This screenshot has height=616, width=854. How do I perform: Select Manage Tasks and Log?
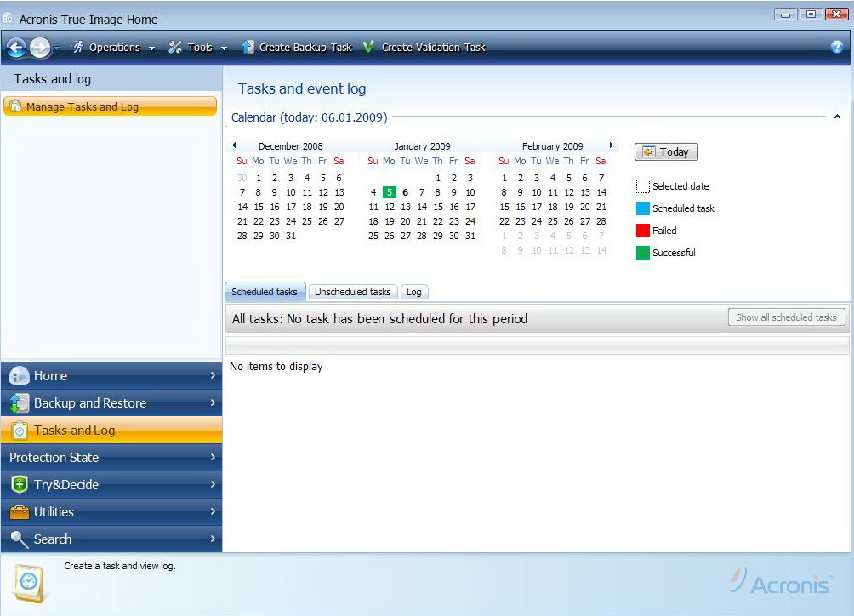(110, 106)
